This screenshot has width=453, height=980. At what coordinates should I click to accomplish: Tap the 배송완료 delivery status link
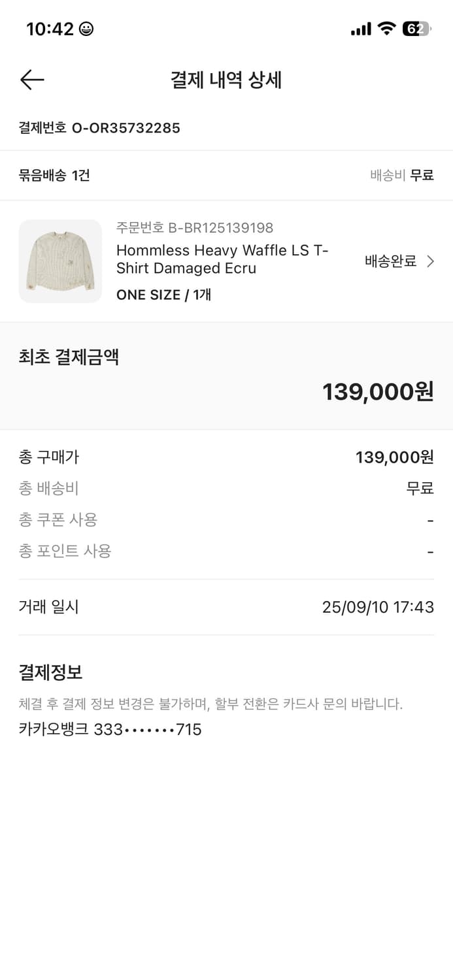pos(390,261)
